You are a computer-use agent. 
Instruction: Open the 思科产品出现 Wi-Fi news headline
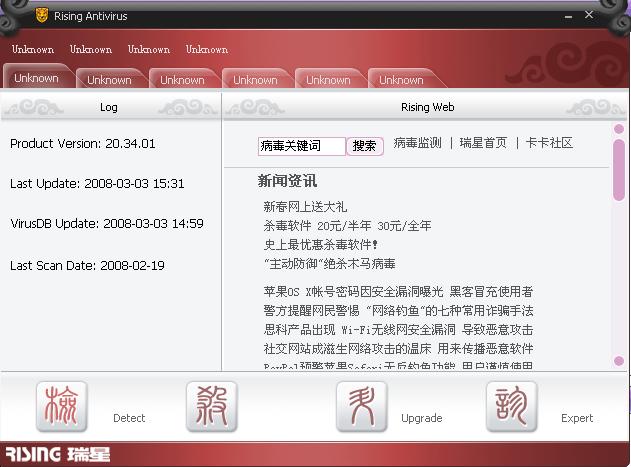(398, 329)
